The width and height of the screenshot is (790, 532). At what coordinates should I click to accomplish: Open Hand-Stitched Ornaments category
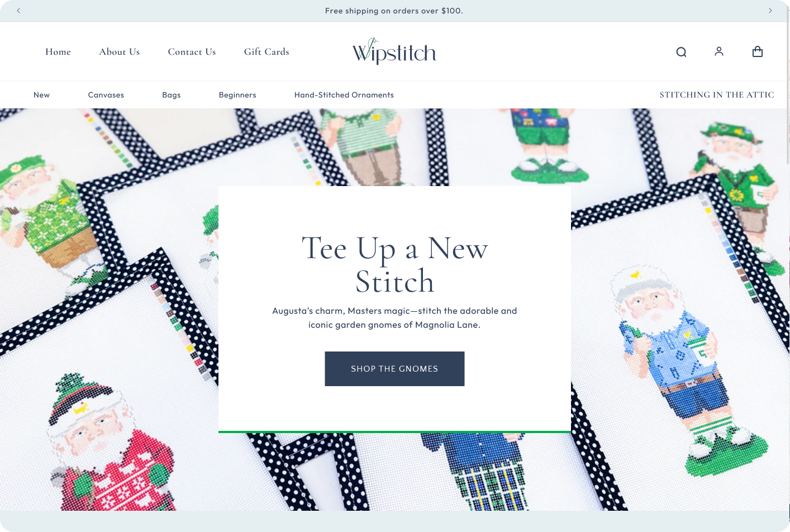click(344, 95)
